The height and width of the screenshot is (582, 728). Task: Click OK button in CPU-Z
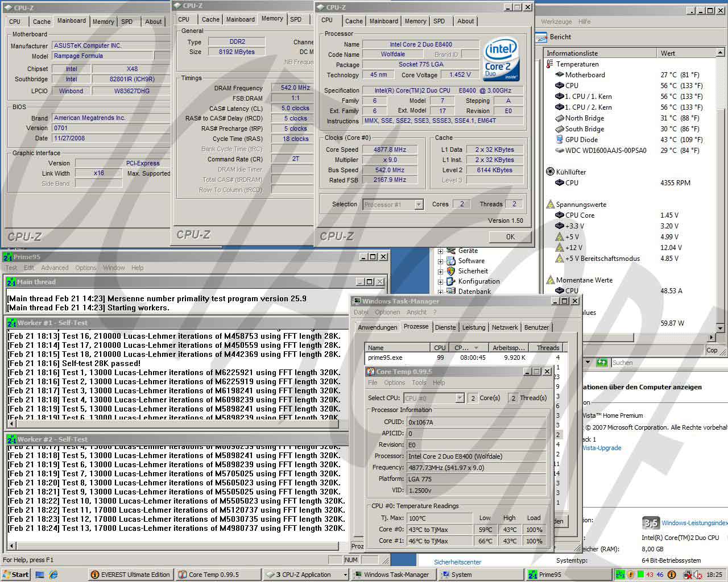pos(510,237)
